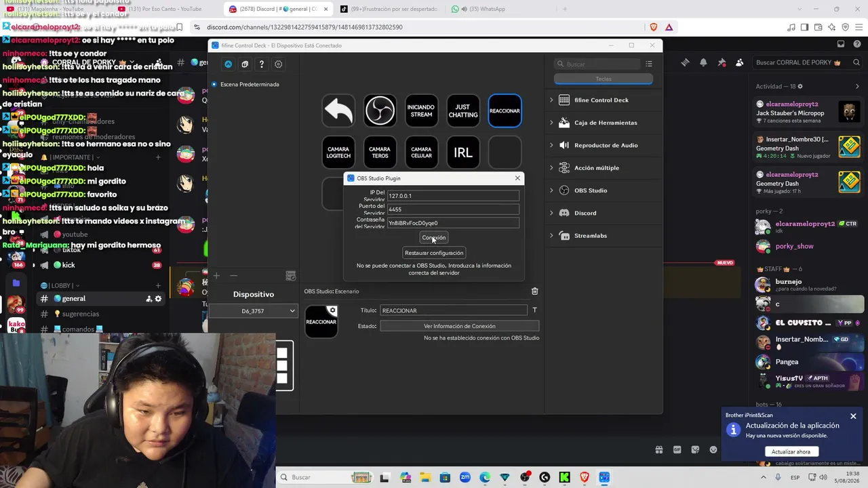Click Restaurar configuración button
This screenshot has width=868, height=488.
(434, 253)
